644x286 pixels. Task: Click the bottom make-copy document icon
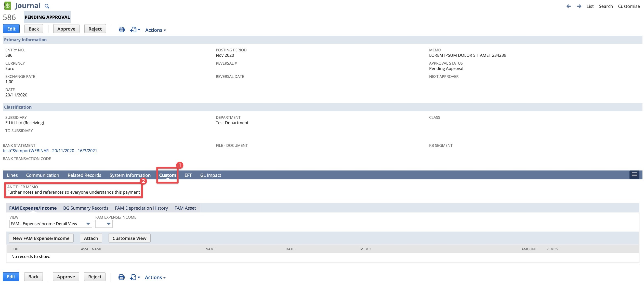pyautogui.click(x=133, y=277)
